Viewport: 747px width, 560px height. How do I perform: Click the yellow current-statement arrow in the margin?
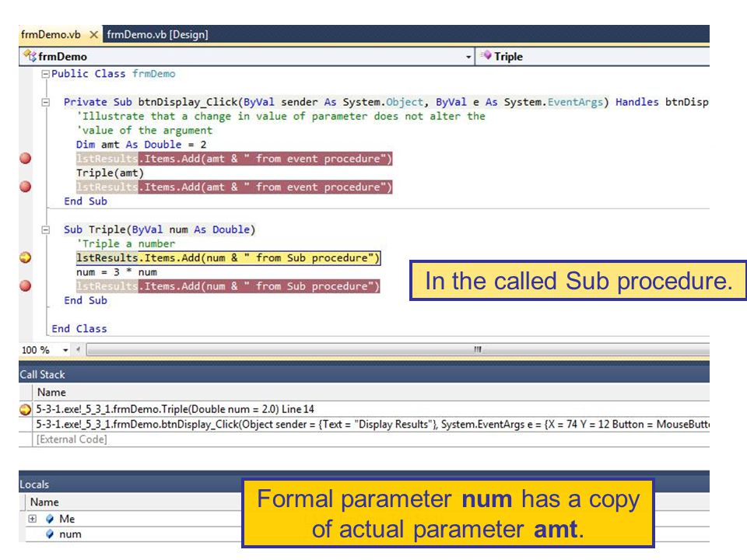pos(26,257)
